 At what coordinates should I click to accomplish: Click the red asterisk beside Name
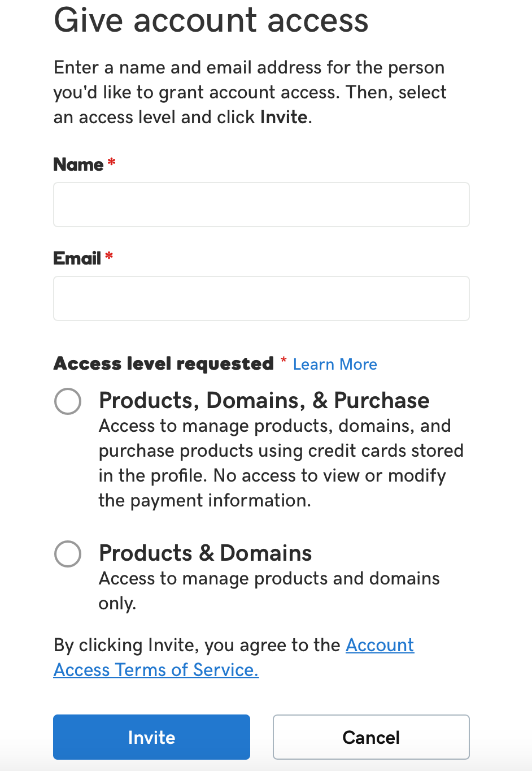(112, 163)
